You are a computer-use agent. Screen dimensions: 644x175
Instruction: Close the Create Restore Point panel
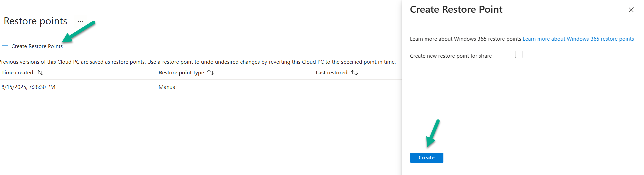(631, 10)
